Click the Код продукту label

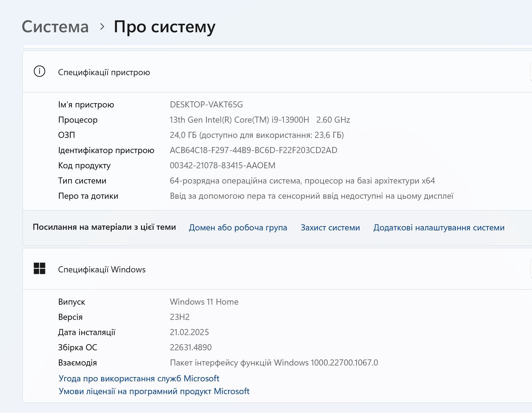click(84, 166)
